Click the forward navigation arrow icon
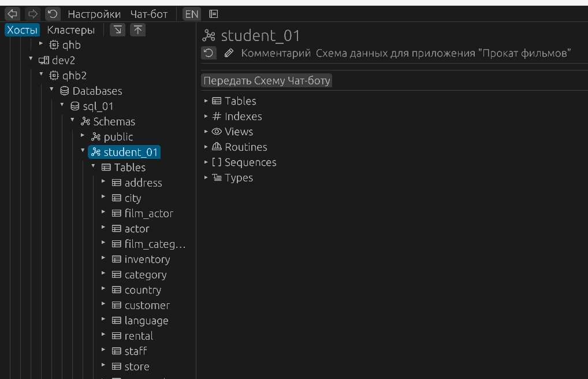This screenshot has width=588, height=379. [x=32, y=14]
